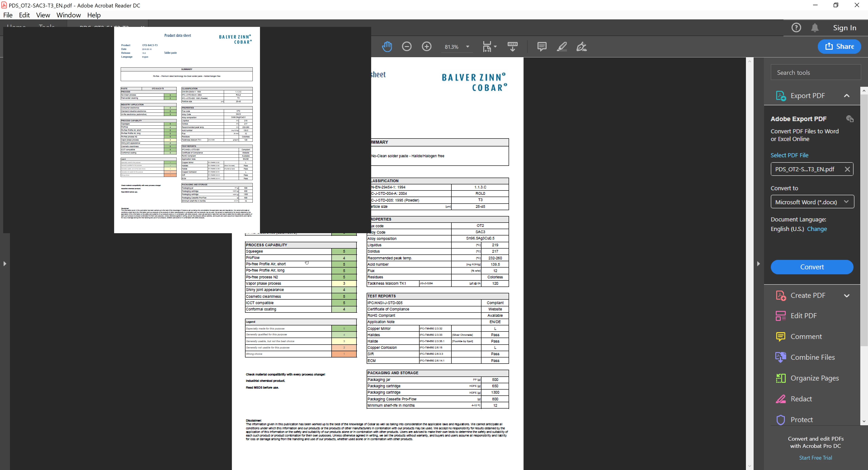Open the Convert to Microsoft Word dropdown
The width and height of the screenshot is (868, 470).
pyautogui.click(x=812, y=202)
